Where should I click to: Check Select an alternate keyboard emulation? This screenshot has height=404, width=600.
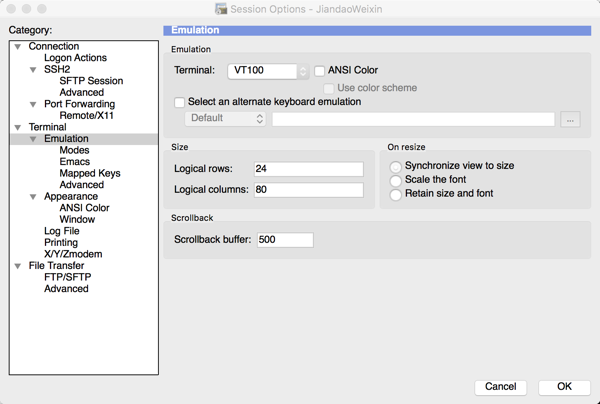coord(180,102)
